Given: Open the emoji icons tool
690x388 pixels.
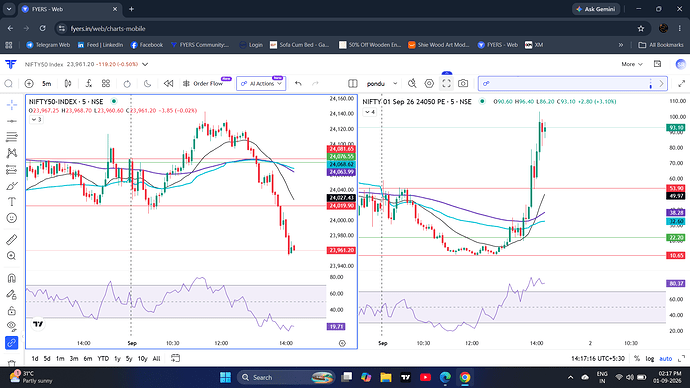Looking at the screenshot, I should 12,218.
